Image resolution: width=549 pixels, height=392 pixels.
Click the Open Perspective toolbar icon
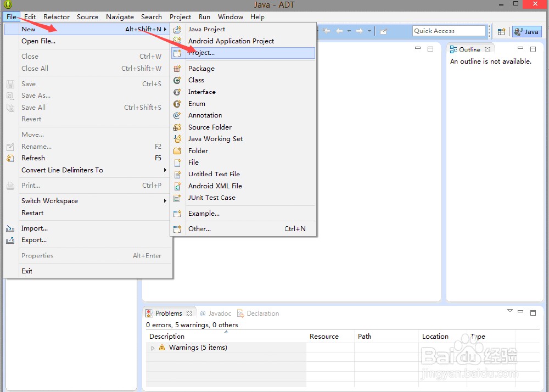(x=501, y=31)
